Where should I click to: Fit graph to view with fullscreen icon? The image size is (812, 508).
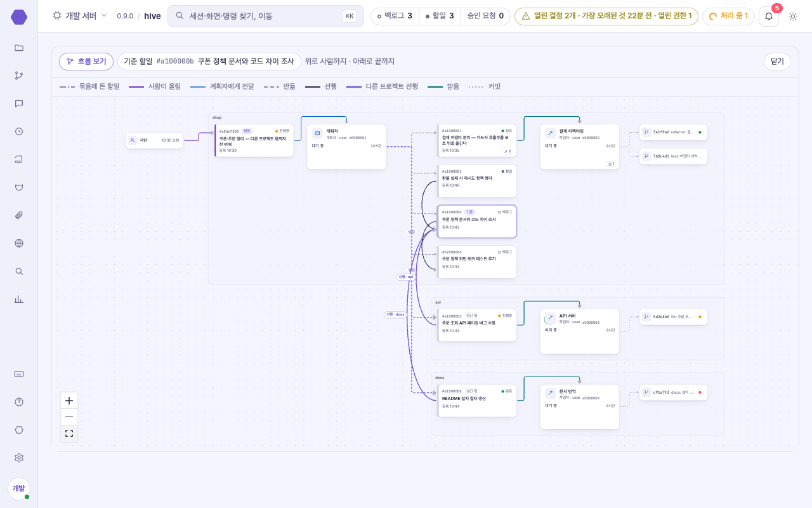[69, 434]
